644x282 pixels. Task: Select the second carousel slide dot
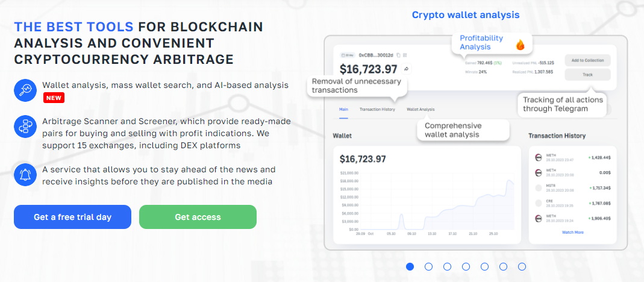428,267
